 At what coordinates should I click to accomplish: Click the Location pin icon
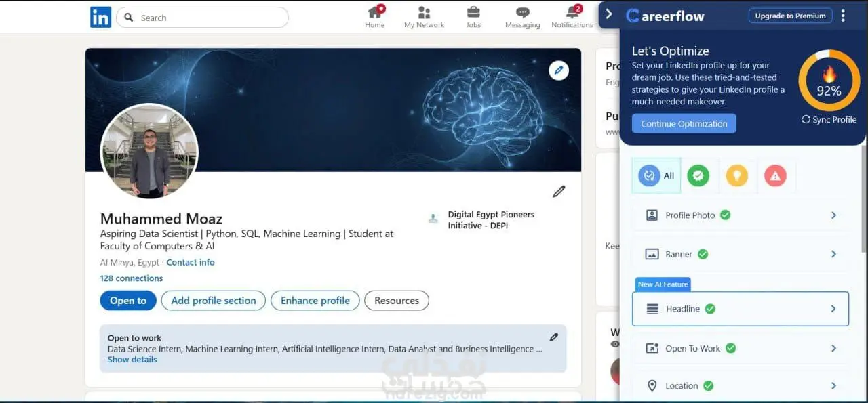click(652, 386)
